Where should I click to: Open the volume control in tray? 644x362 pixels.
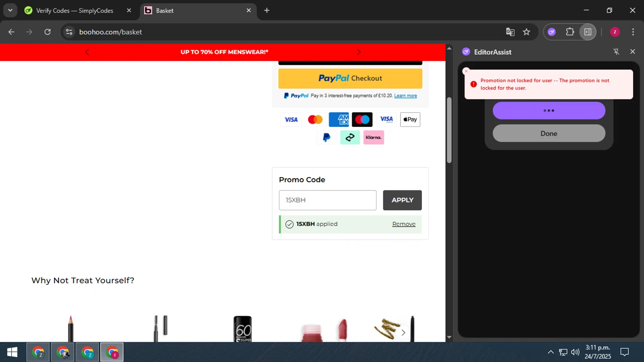(575, 352)
